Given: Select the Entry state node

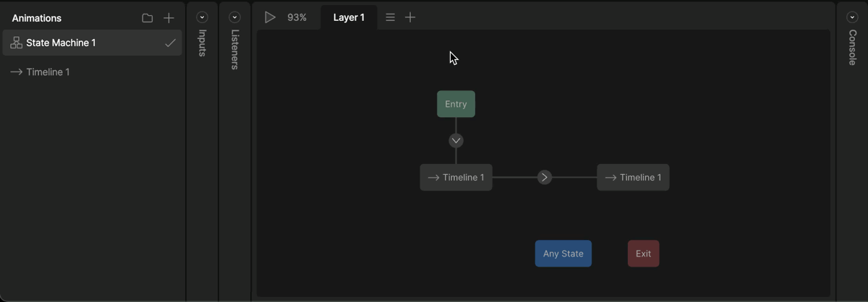Looking at the screenshot, I should coord(456,104).
